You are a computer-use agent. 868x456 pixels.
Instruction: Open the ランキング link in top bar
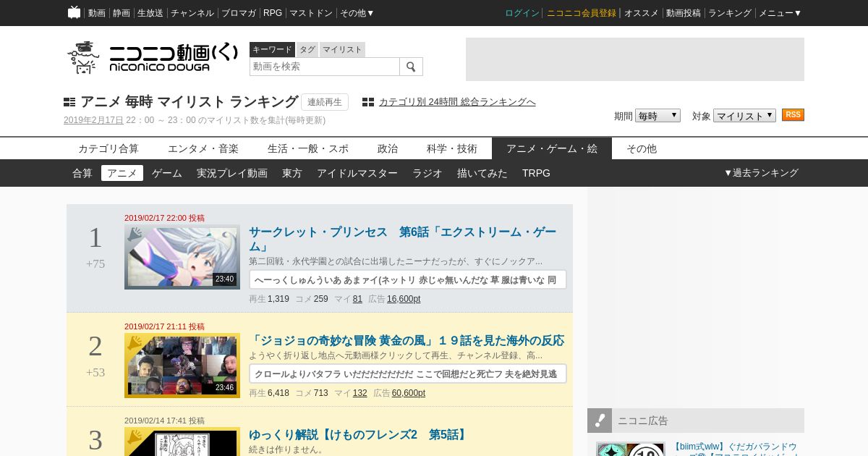click(x=730, y=13)
